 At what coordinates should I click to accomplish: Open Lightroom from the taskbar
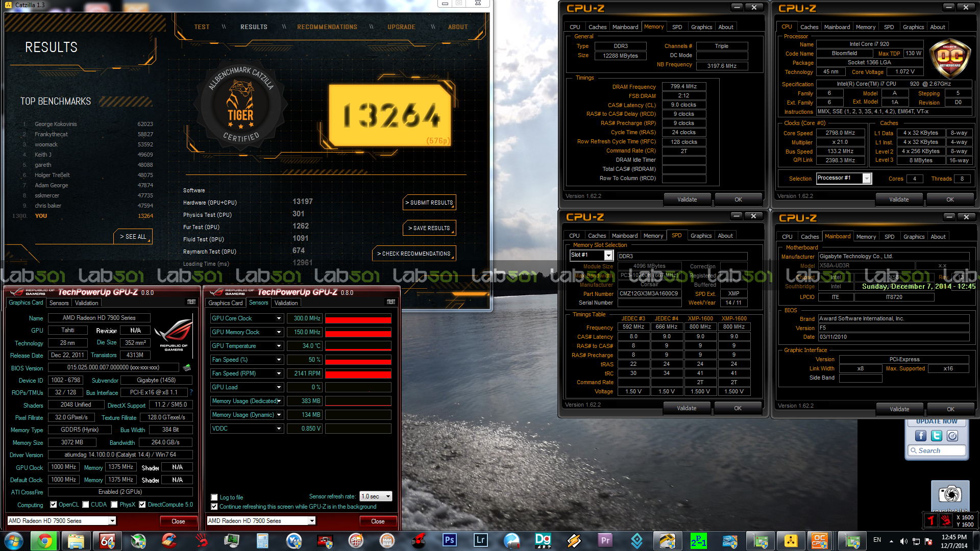point(480,540)
